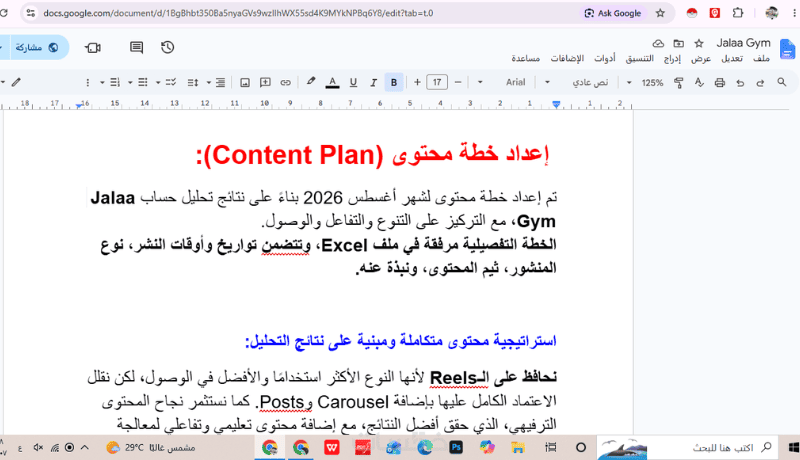Open the highlight color marker

pos(311,82)
